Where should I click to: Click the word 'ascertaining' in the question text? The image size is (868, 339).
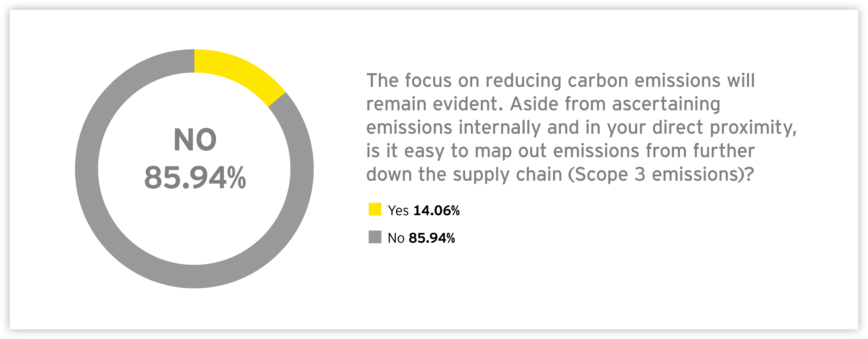click(x=666, y=104)
